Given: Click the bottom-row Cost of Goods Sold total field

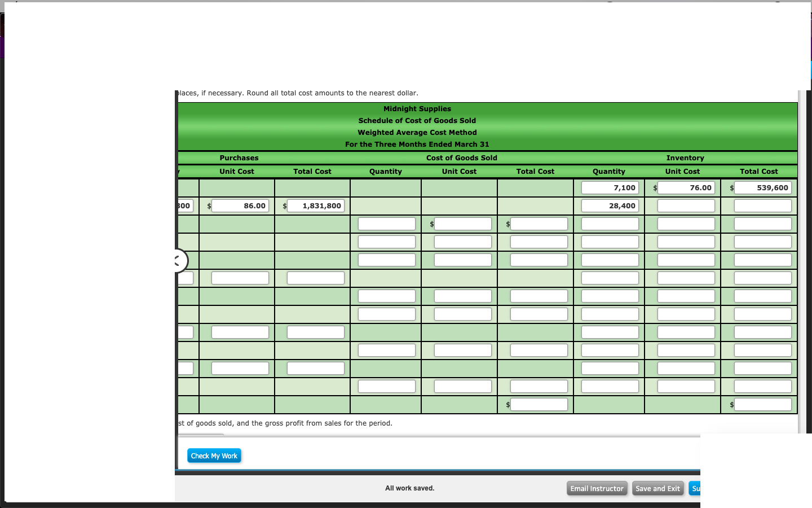Looking at the screenshot, I should (x=539, y=404).
